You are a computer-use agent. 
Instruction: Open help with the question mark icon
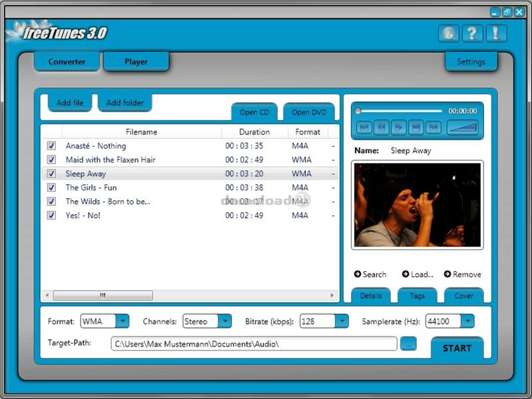(472, 33)
